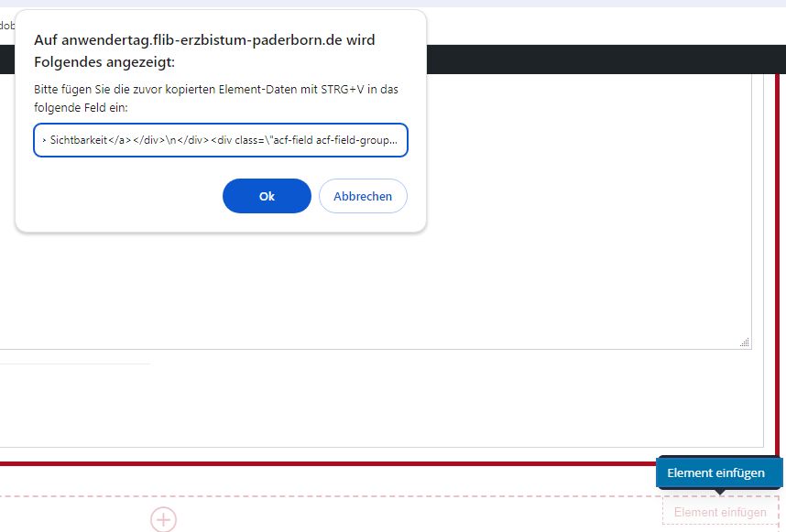Click the browser tab strip above the dark bar

[x=595, y=26]
